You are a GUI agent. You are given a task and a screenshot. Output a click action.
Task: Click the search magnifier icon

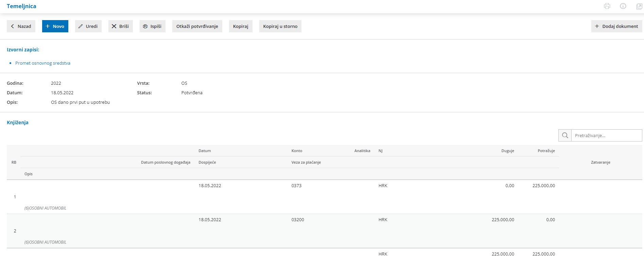pos(565,135)
